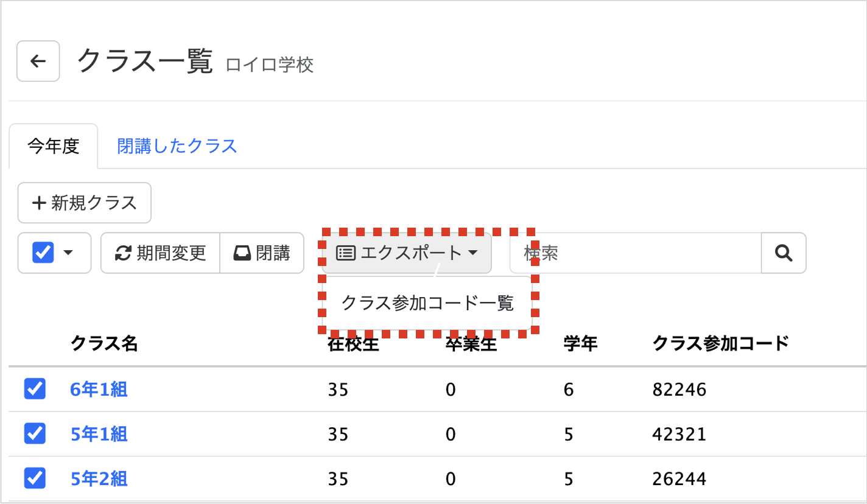Uncheck the 5年2組 row checkbox
This screenshot has width=867, height=504.
35,478
